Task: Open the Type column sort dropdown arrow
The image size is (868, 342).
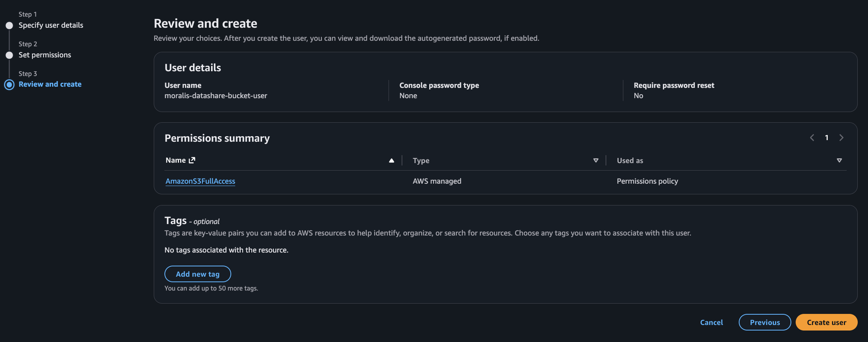Action: (x=596, y=160)
